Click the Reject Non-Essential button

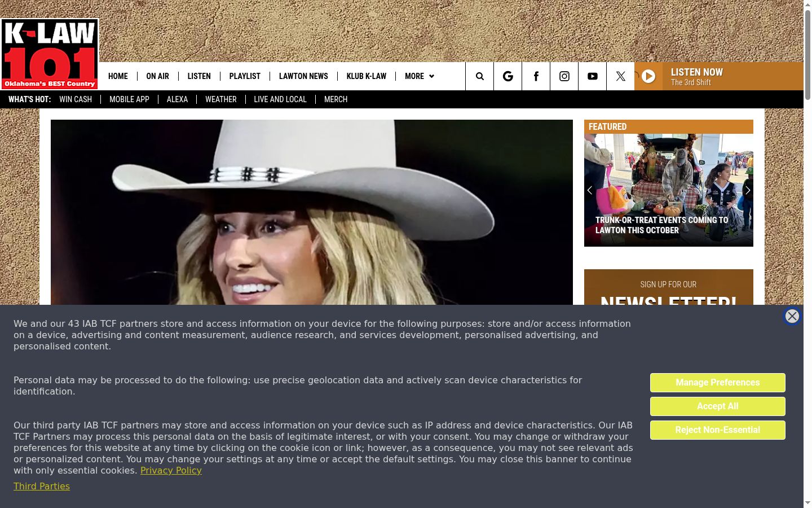[x=718, y=430]
